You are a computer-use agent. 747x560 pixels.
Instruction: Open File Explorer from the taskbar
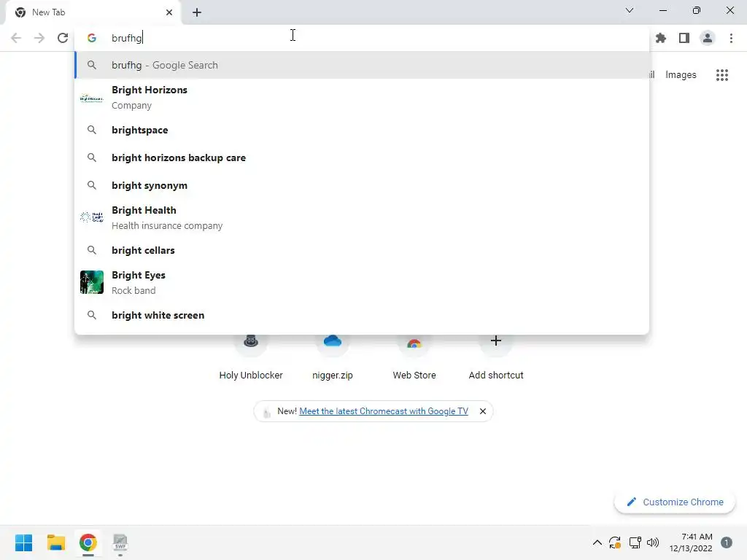pos(55,542)
